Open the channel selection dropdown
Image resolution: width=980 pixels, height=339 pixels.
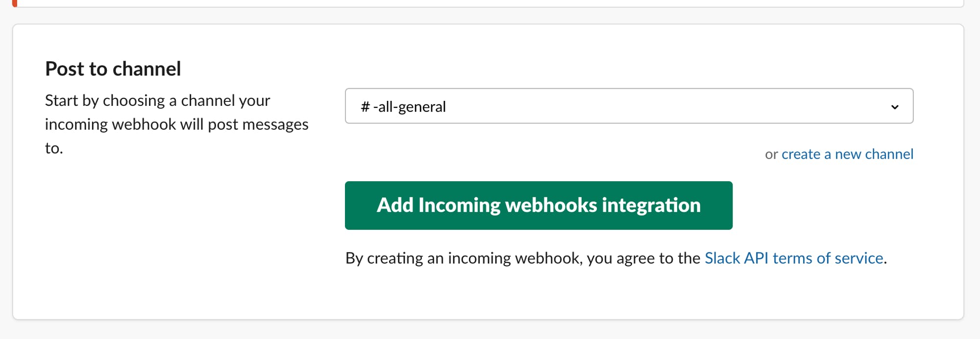(x=629, y=106)
